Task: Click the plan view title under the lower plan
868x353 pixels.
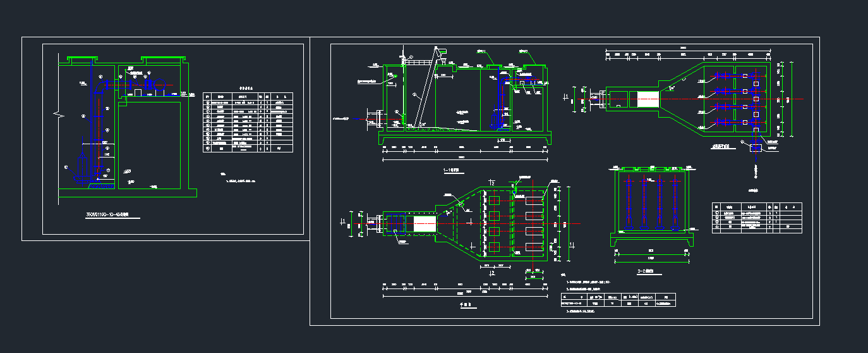Action: [x=469, y=304]
